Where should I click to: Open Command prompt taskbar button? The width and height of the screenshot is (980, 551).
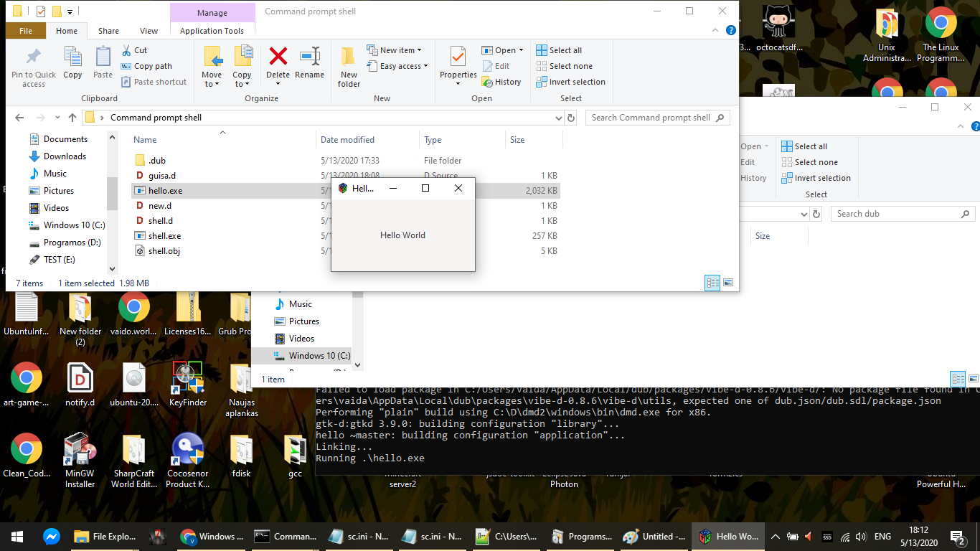click(286, 536)
